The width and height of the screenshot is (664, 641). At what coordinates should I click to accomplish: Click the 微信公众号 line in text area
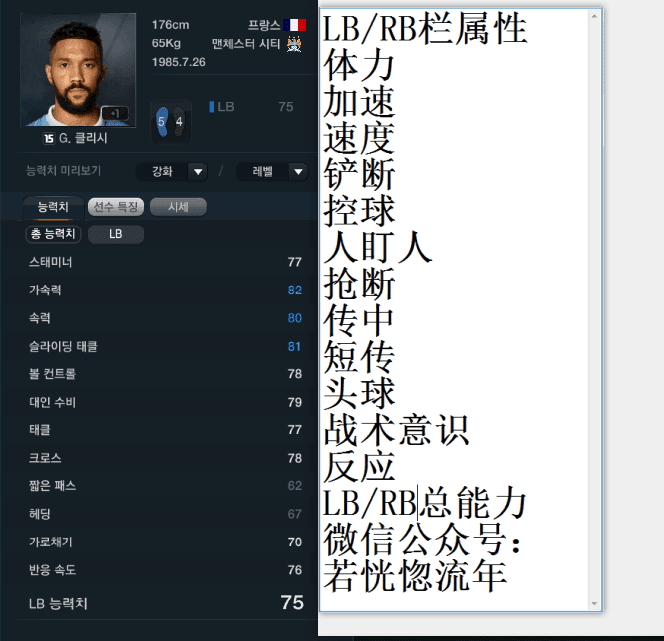pos(422,539)
